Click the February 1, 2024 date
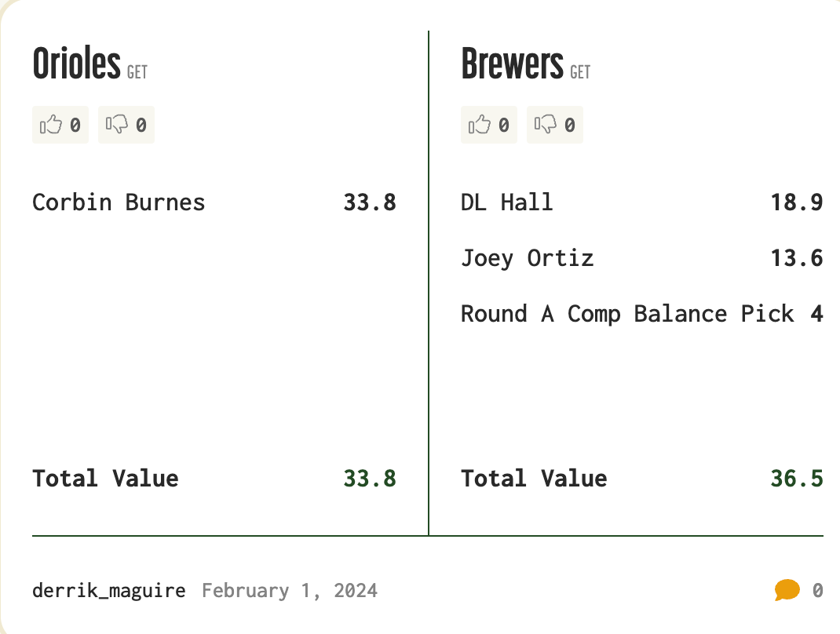 coord(290,590)
